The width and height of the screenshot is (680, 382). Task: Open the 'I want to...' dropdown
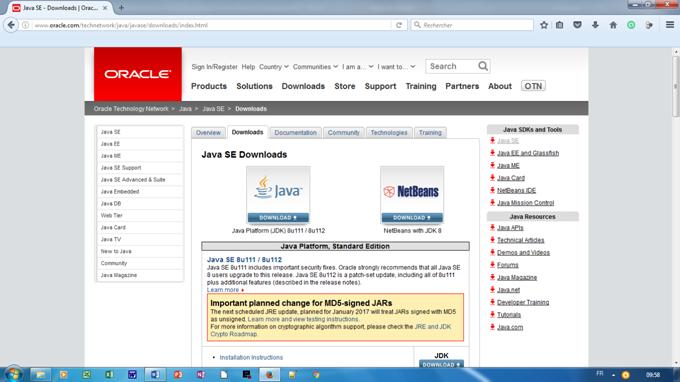click(396, 67)
